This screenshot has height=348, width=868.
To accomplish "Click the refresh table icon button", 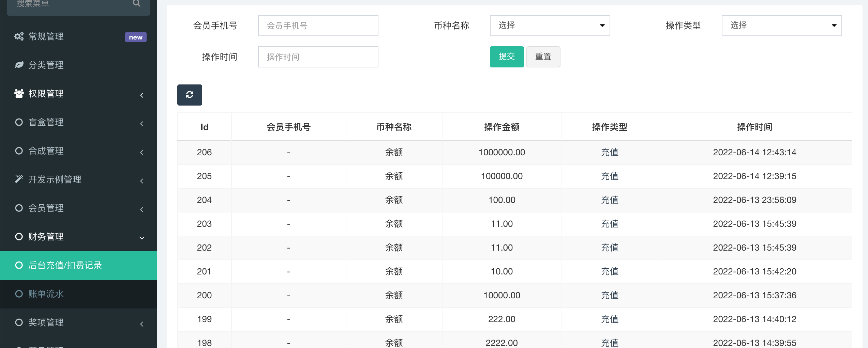I will tap(190, 95).
